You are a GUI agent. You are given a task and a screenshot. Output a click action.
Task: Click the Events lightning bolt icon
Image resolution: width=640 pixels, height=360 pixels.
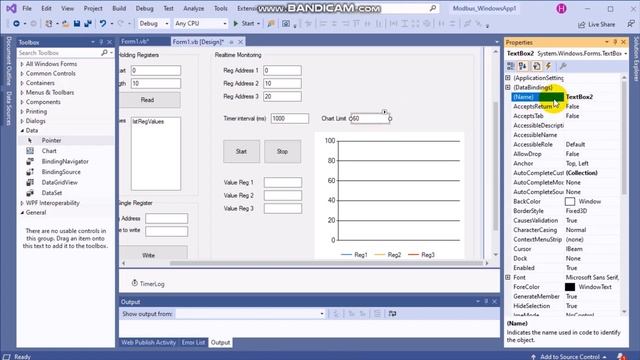click(549, 66)
